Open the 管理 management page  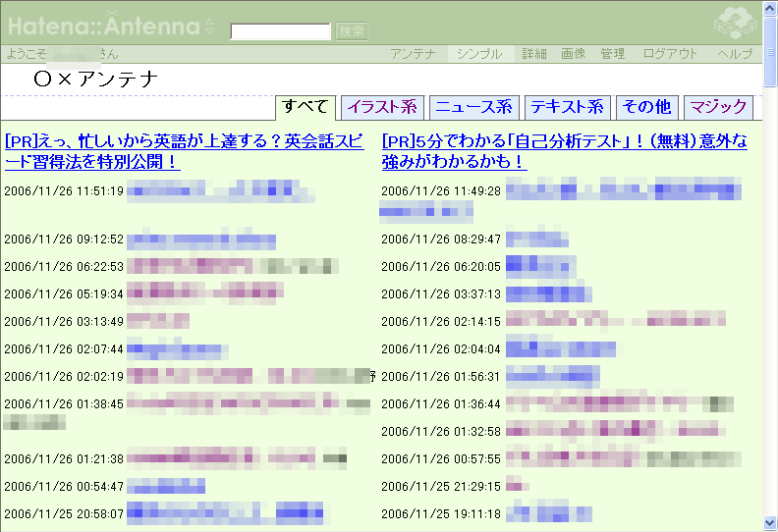(613, 54)
